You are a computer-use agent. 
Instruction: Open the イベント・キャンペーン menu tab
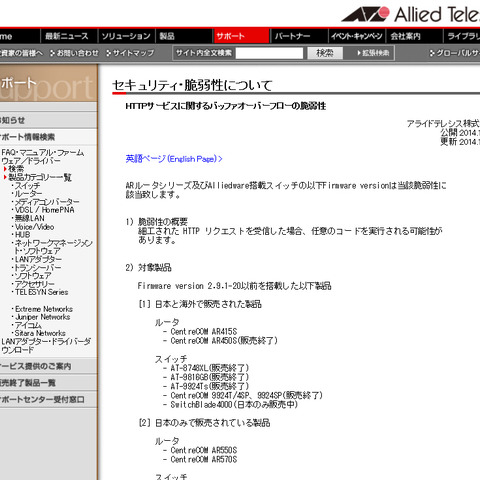coord(357,36)
